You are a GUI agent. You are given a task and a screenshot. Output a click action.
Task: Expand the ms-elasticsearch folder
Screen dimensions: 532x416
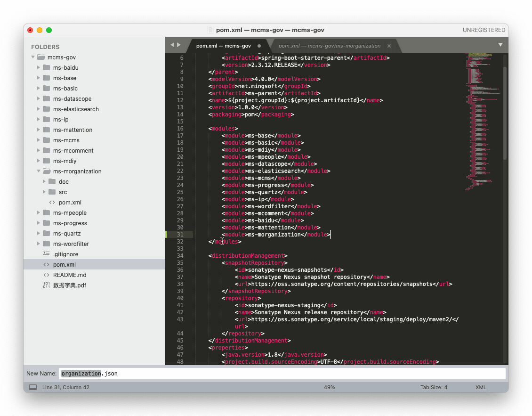(x=39, y=109)
